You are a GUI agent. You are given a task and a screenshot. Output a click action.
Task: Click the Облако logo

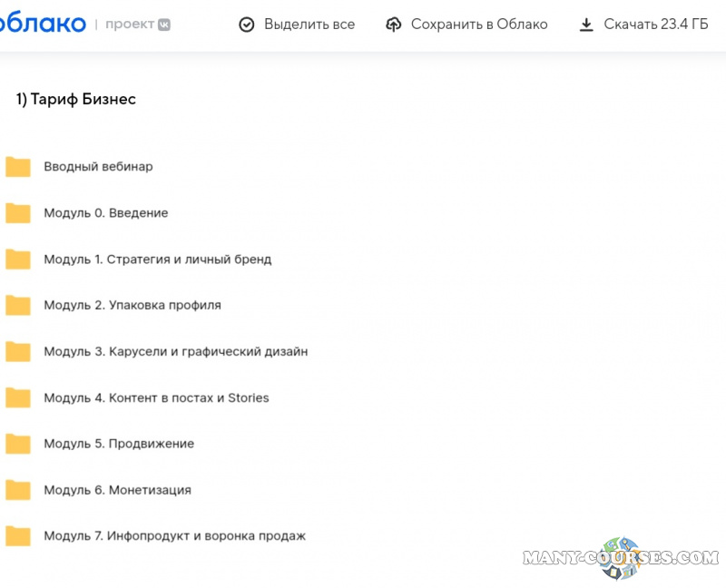[43, 24]
